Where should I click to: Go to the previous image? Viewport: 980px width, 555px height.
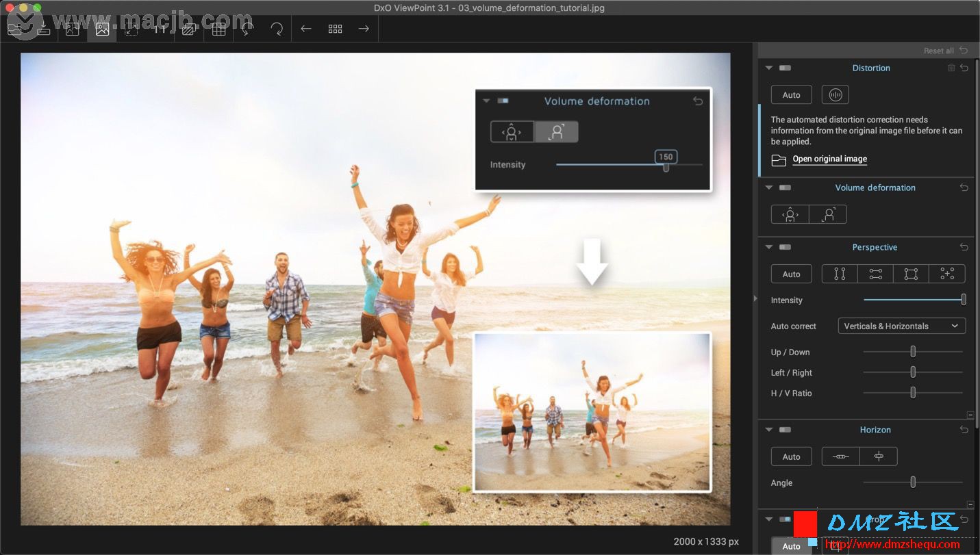[x=306, y=29]
